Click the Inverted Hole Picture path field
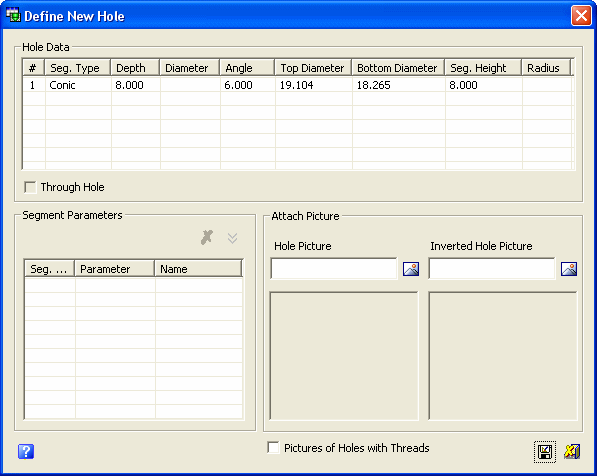 (492, 268)
